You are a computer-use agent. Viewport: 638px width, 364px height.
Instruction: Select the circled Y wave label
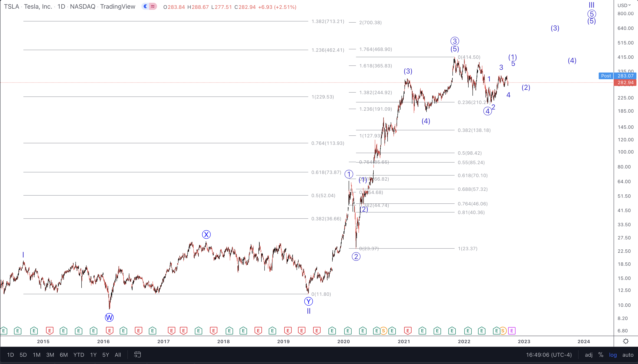(x=309, y=301)
